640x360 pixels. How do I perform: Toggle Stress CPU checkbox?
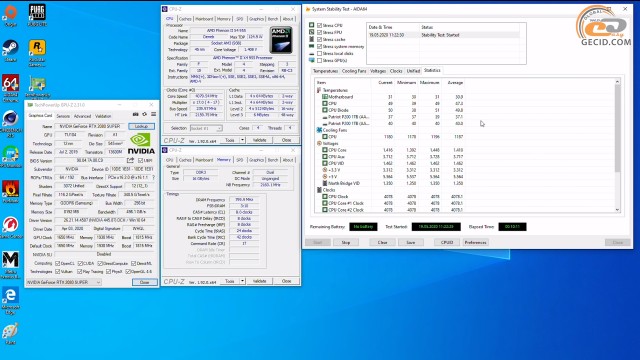(320, 25)
